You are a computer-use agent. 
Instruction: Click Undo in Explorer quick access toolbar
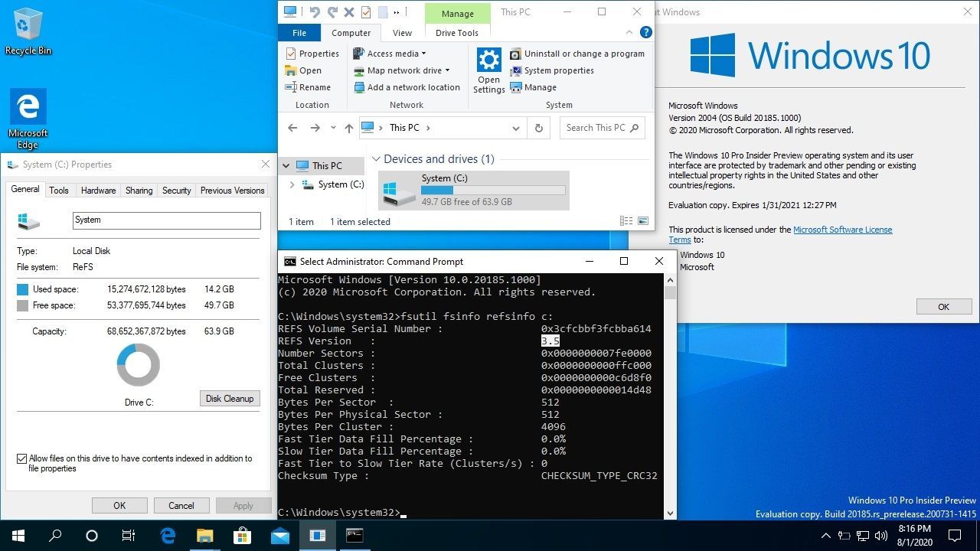315,12
